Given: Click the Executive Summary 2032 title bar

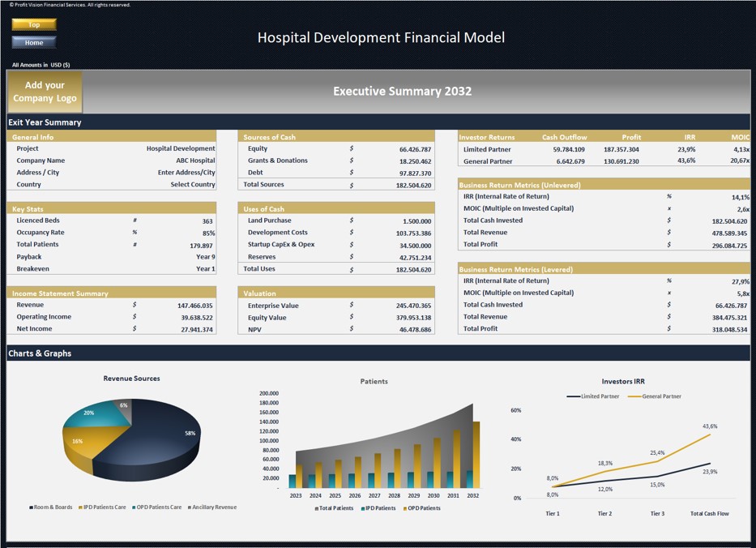Looking at the screenshot, I should click(403, 91).
